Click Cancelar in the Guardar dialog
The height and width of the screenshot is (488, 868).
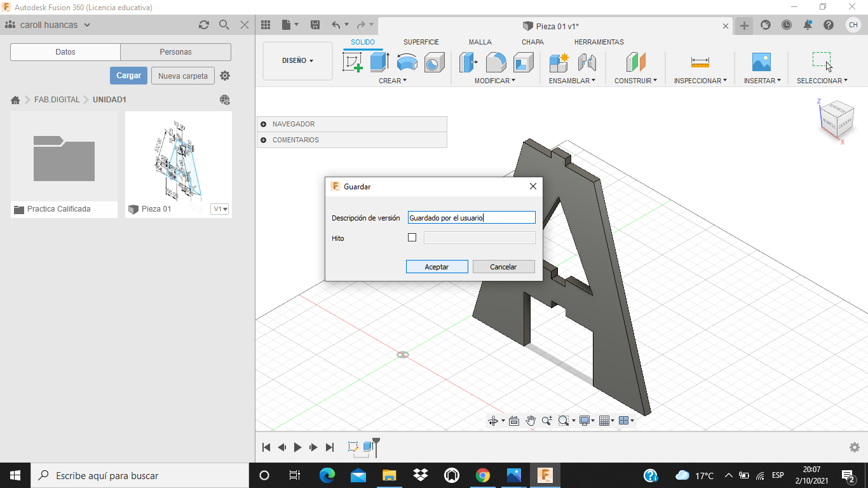(x=503, y=267)
